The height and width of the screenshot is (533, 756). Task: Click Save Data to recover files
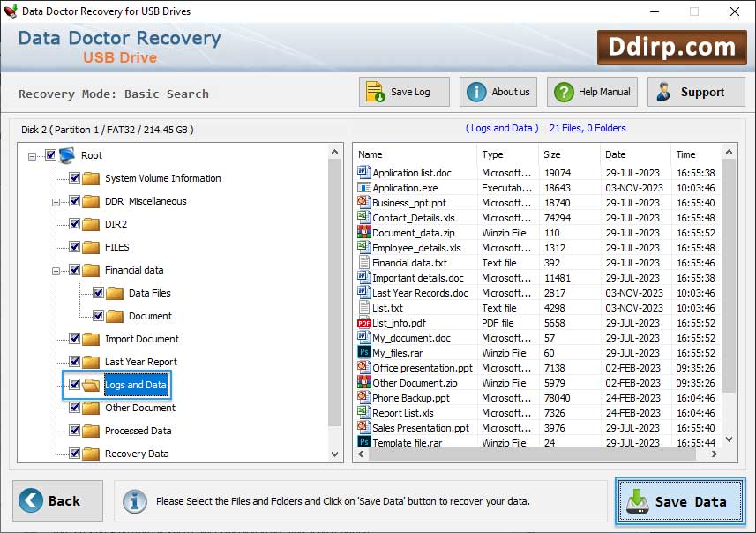[680, 501]
